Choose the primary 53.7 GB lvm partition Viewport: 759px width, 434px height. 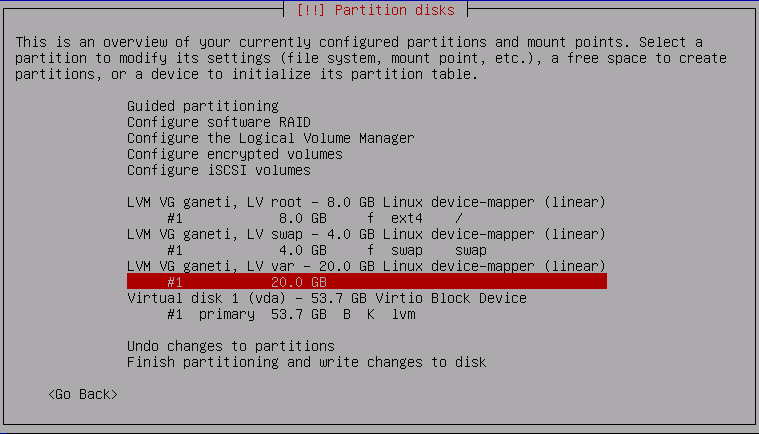coord(290,314)
